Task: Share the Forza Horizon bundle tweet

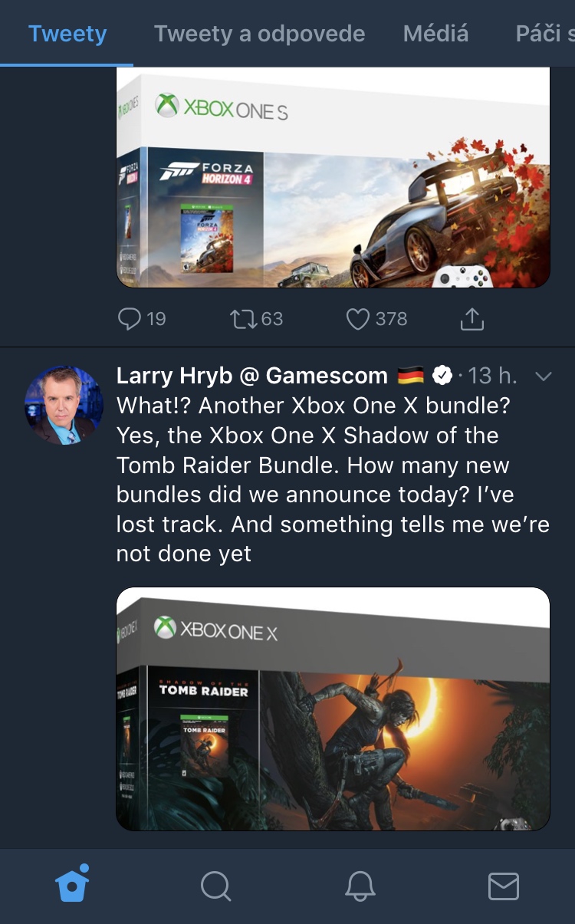Action: tap(472, 318)
